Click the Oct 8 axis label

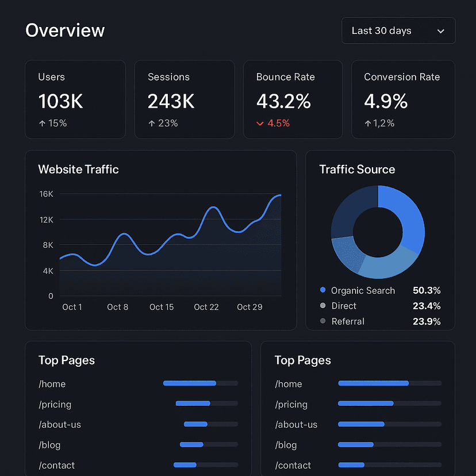point(117,307)
